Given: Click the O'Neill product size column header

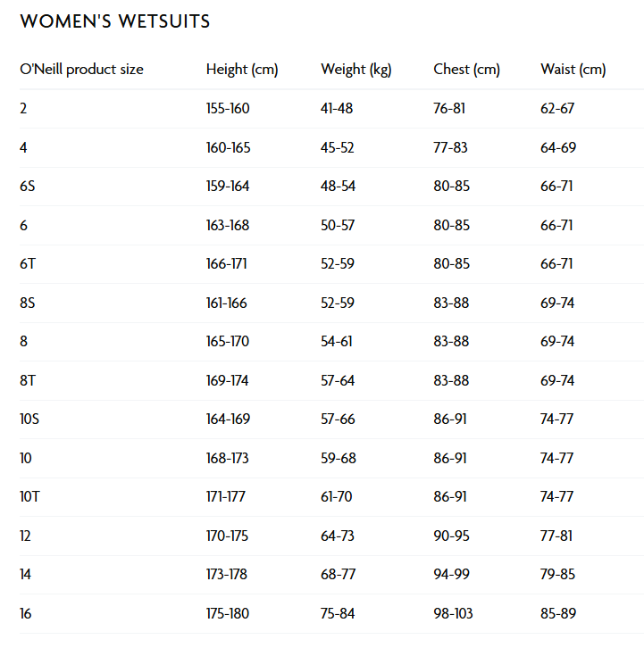Looking at the screenshot, I should pyautogui.click(x=81, y=70).
